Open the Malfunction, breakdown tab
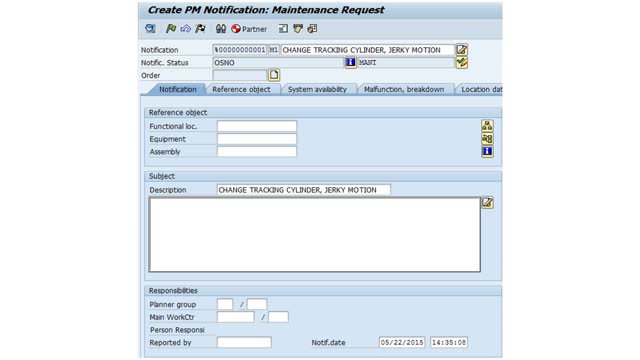Screen dimensions: 640x360 [x=404, y=89]
